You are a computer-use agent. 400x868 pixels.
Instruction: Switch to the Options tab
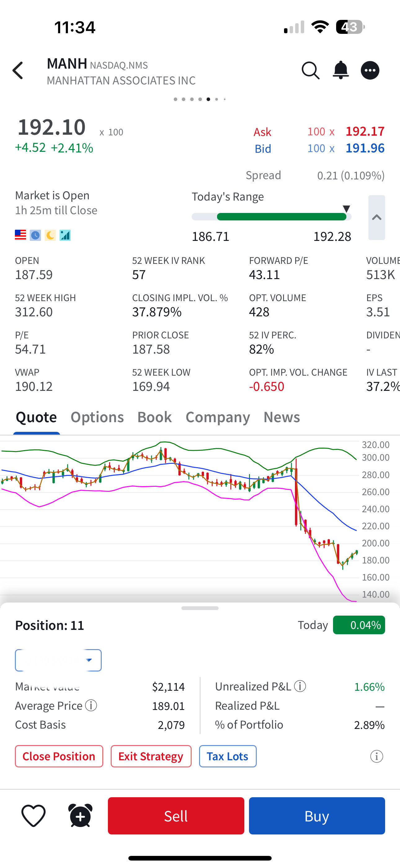pyautogui.click(x=97, y=417)
